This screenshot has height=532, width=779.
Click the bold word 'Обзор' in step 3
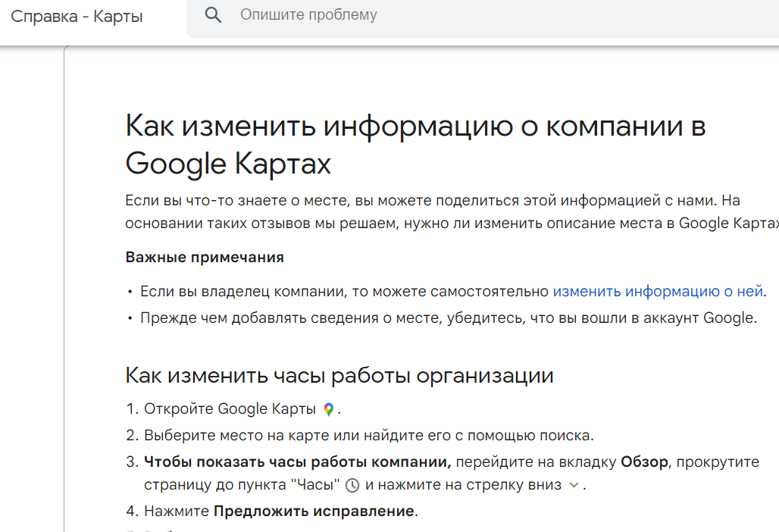coord(644,462)
